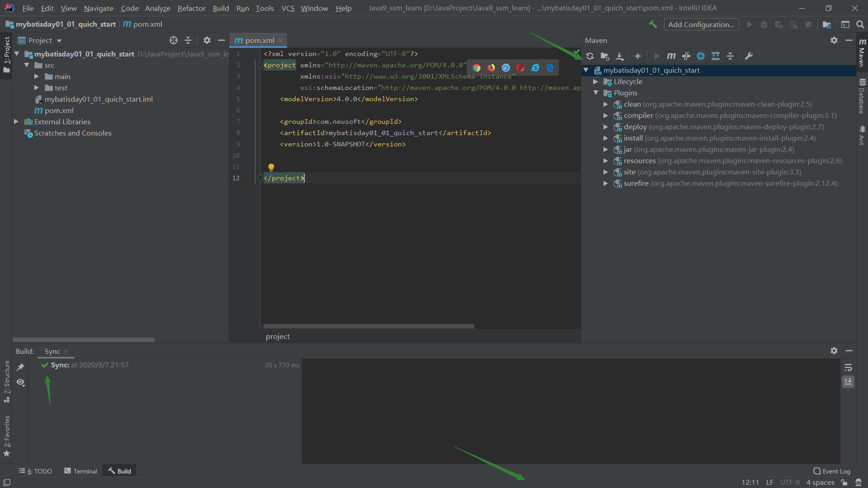Toggle Skip Tests mode in Maven
Screen dimensions: 868x488
(x=701, y=56)
